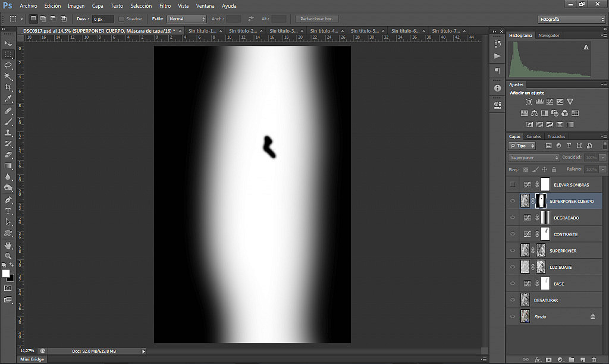Image resolution: width=609 pixels, height=364 pixels.
Task: Select the Eraser tool
Action: pyautogui.click(x=8, y=155)
